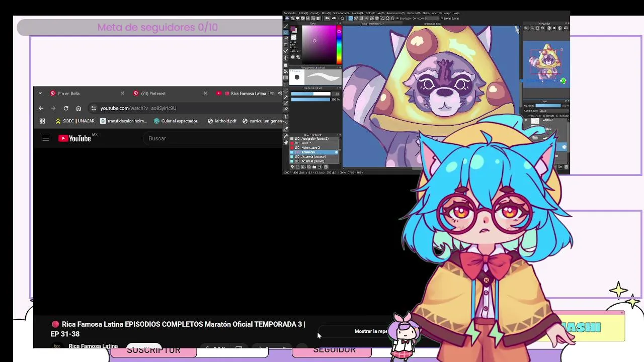This screenshot has height=362, width=644.
Task: Select the highlighted blue tool in the toolbox
Action: pyautogui.click(x=286, y=32)
